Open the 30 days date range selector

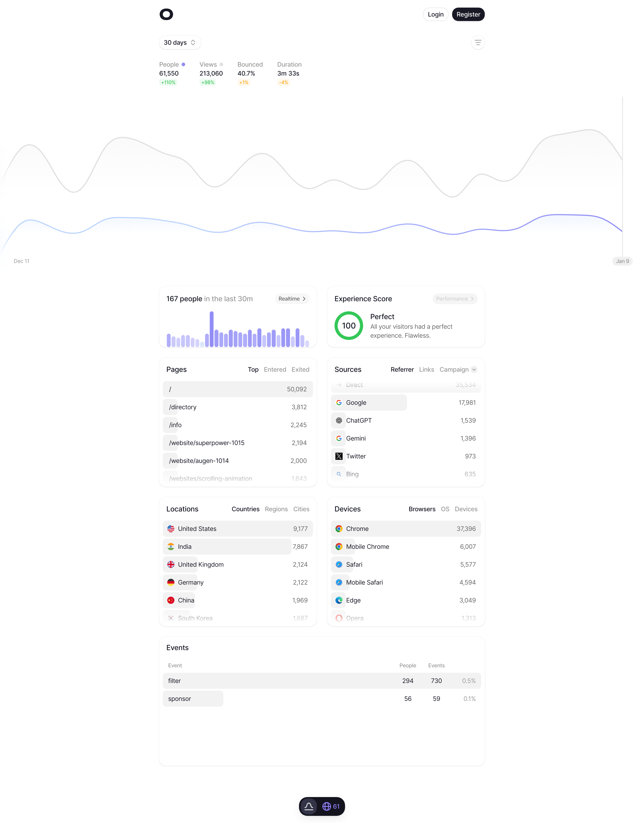click(x=180, y=42)
